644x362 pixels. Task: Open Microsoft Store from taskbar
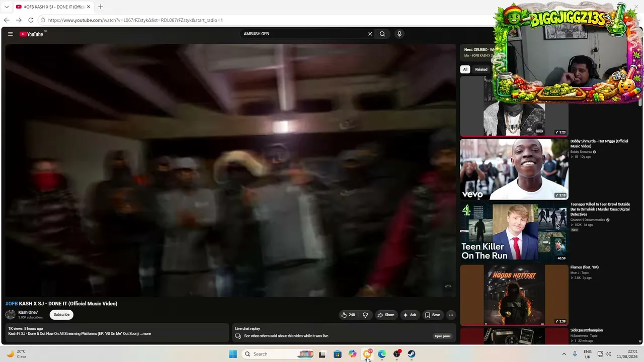pos(337,354)
